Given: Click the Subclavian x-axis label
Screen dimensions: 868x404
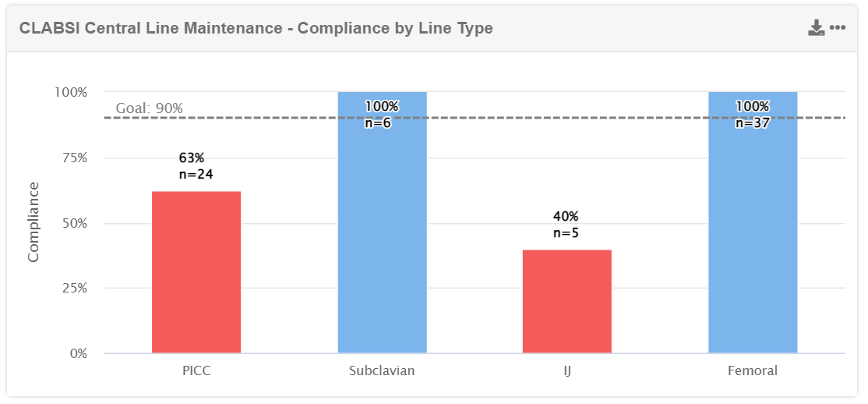Looking at the screenshot, I should pyautogui.click(x=382, y=370).
